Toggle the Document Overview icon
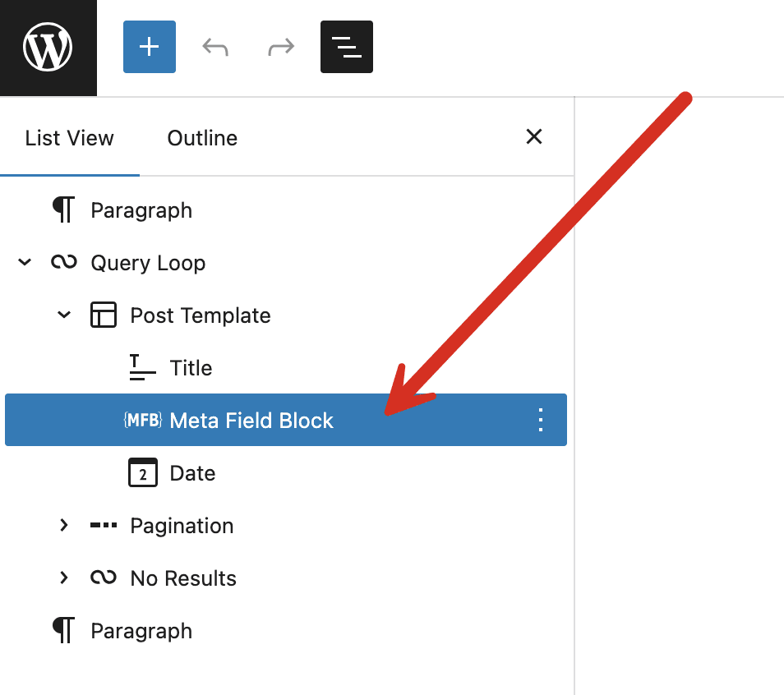 tap(346, 47)
